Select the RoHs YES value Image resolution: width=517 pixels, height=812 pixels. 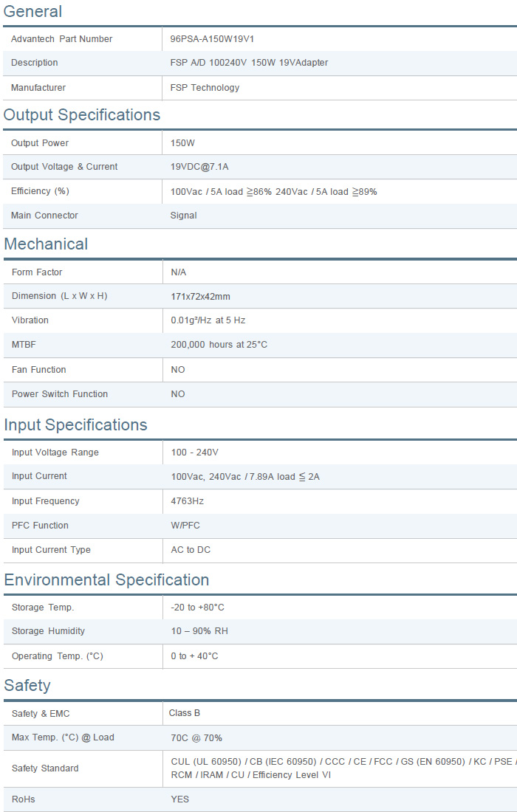point(179,799)
